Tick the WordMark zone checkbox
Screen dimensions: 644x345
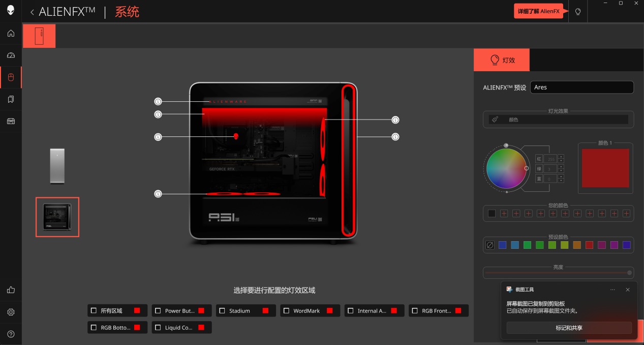point(286,310)
